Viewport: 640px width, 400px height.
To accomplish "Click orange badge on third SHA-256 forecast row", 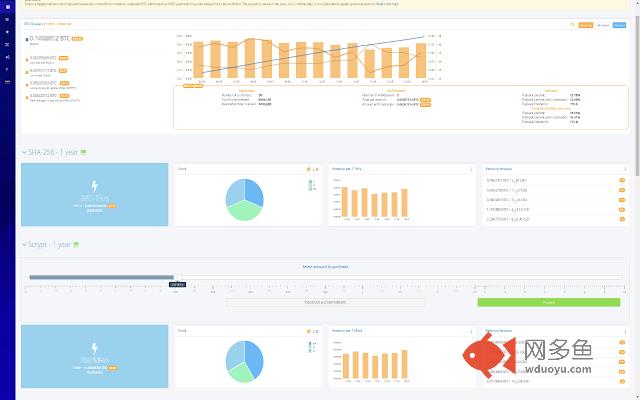I will (622, 200).
